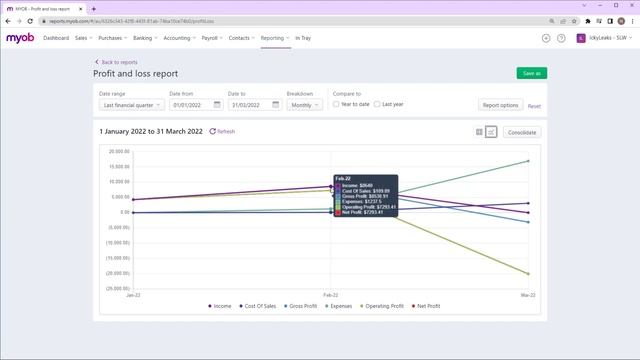Bookmark this page with star icon
This screenshot has height=360, width=640.
(x=574, y=21)
